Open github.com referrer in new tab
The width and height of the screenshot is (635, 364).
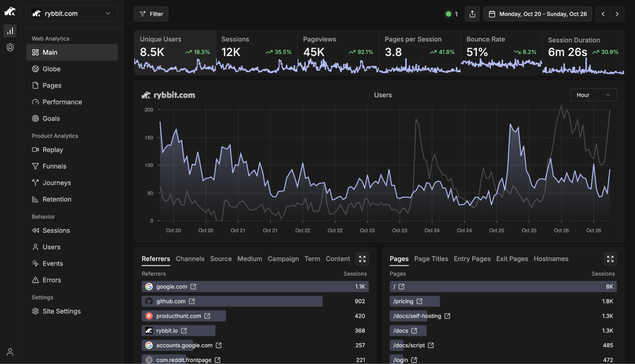[x=193, y=301]
